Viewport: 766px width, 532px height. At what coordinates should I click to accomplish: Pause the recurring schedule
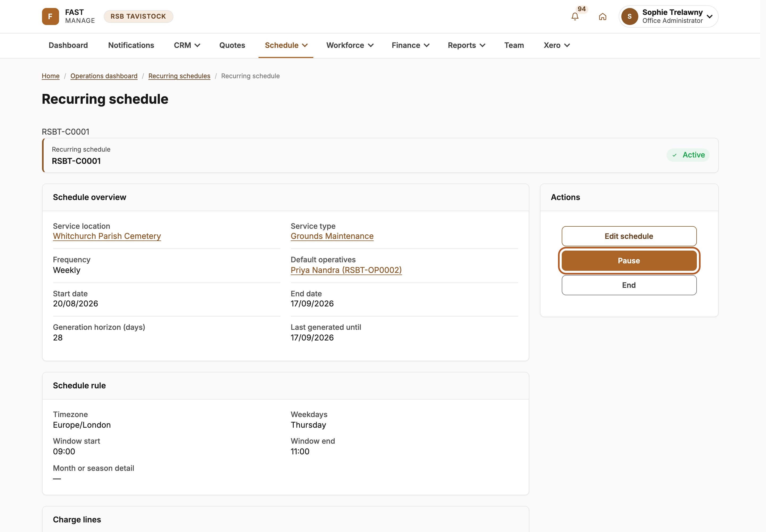click(x=629, y=261)
